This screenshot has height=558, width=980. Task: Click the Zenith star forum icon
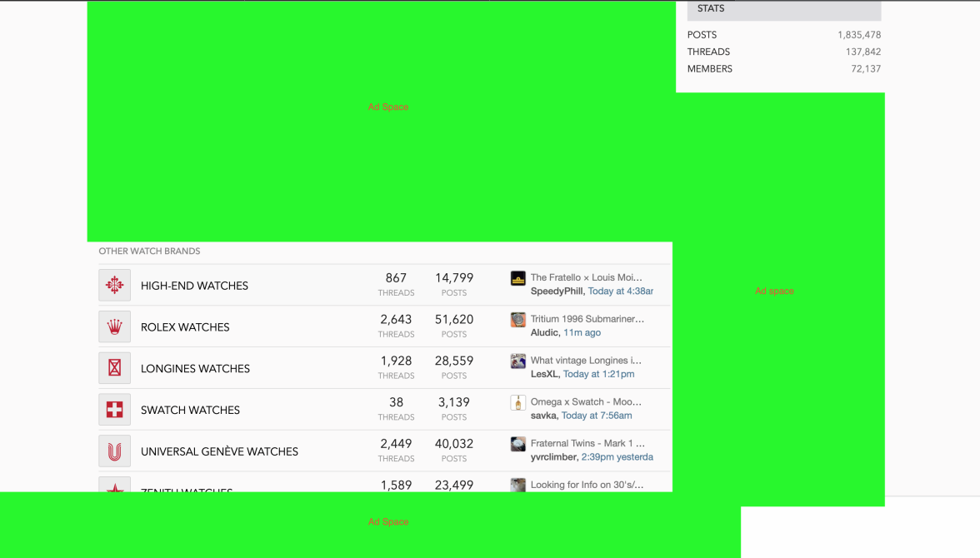point(114,491)
